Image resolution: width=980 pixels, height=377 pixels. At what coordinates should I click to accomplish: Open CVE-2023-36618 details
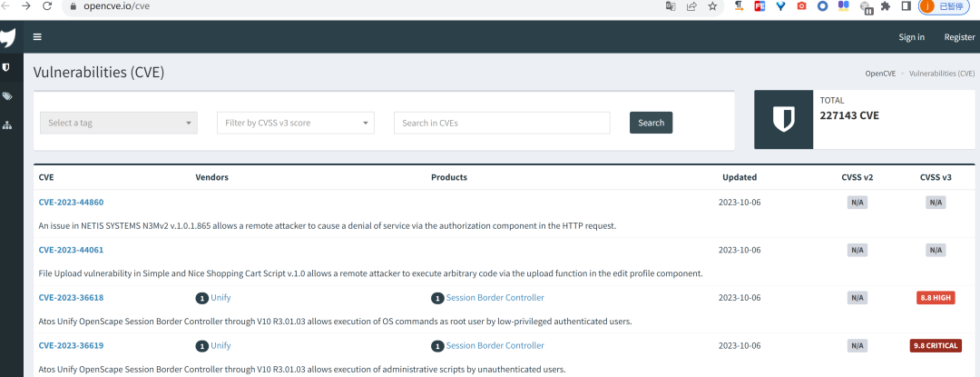point(71,298)
